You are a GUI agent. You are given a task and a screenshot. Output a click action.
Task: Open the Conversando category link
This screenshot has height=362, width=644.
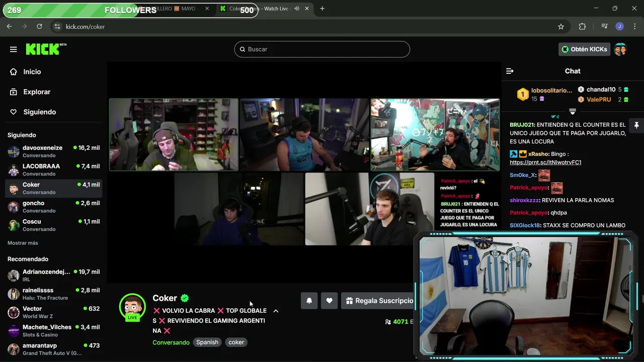(171, 342)
